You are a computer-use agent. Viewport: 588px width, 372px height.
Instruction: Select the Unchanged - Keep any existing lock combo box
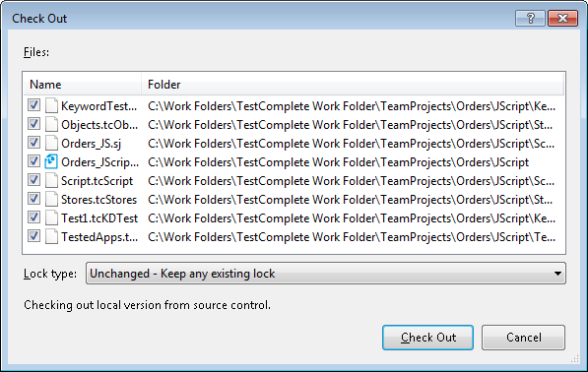pos(325,274)
